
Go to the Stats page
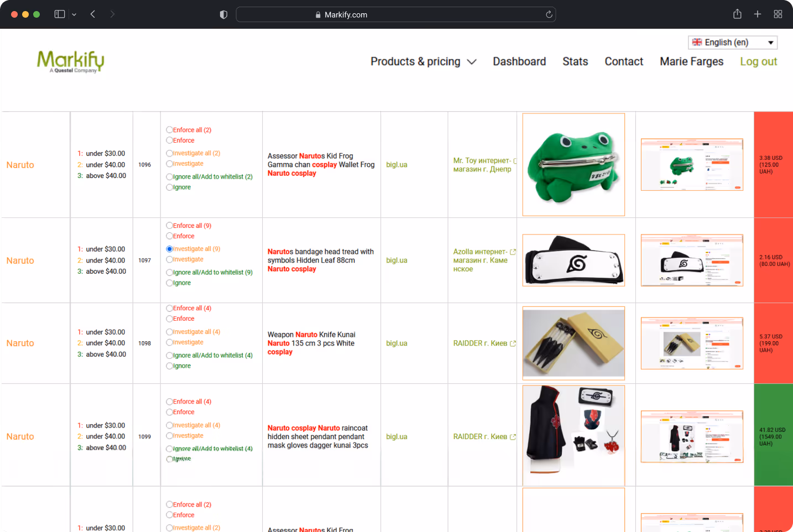point(575,61)
